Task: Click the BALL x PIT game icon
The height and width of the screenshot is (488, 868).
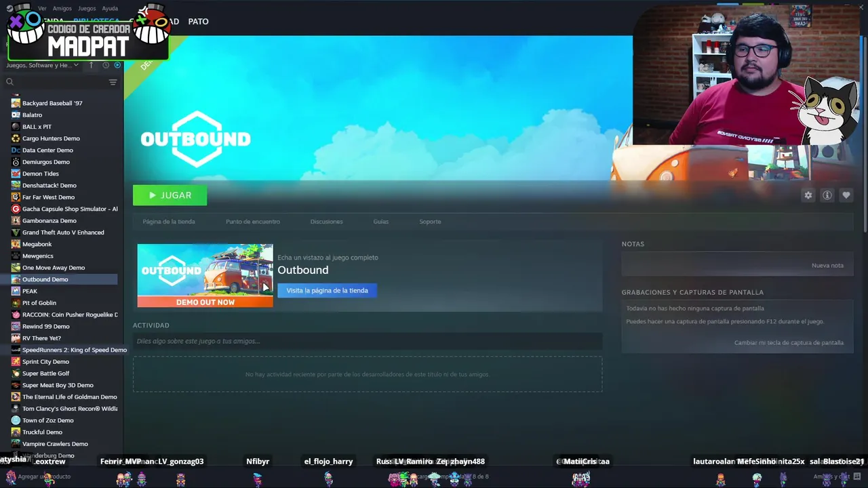Action: click(x=16, y=127)
